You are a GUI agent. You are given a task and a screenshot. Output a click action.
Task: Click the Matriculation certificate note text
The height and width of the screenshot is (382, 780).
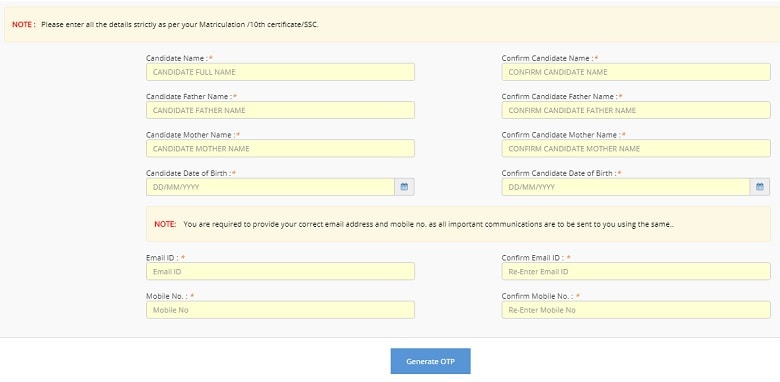click(180, 24)
